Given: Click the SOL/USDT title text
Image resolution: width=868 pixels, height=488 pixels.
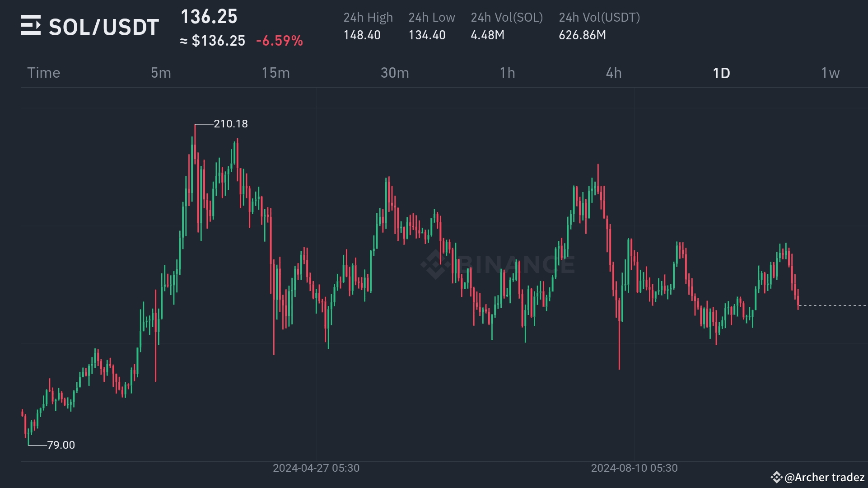Looking at the screenshot, I should coord(104,26).
